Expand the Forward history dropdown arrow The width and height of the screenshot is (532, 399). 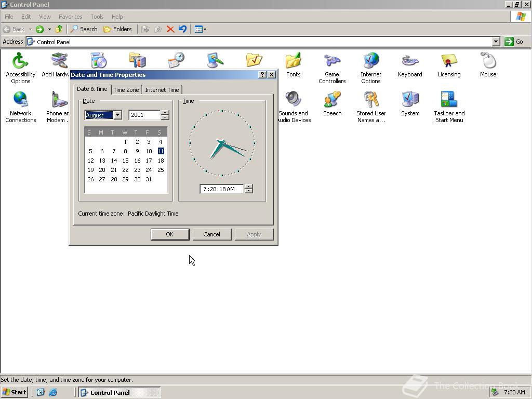49,29
